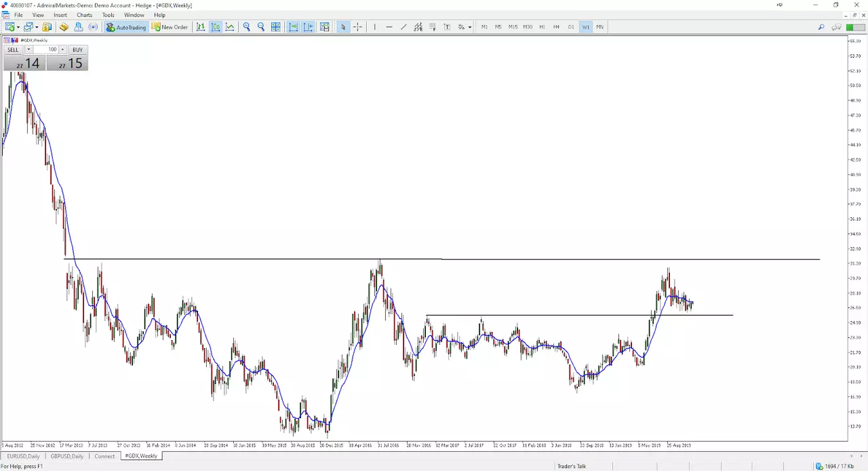Open the Help menu
The height and width of the screenshot is (471, 868).
[159, 15]
